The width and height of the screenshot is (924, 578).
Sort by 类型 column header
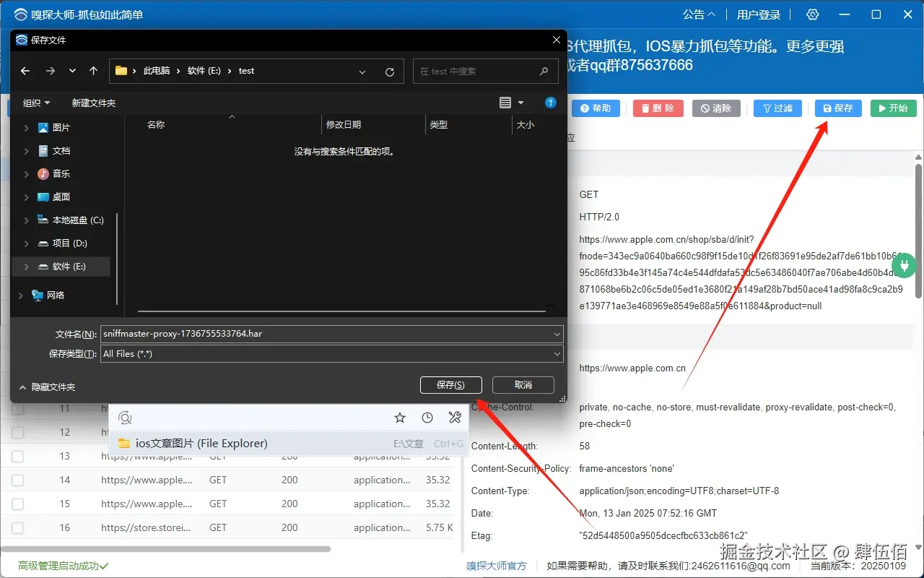439,124
